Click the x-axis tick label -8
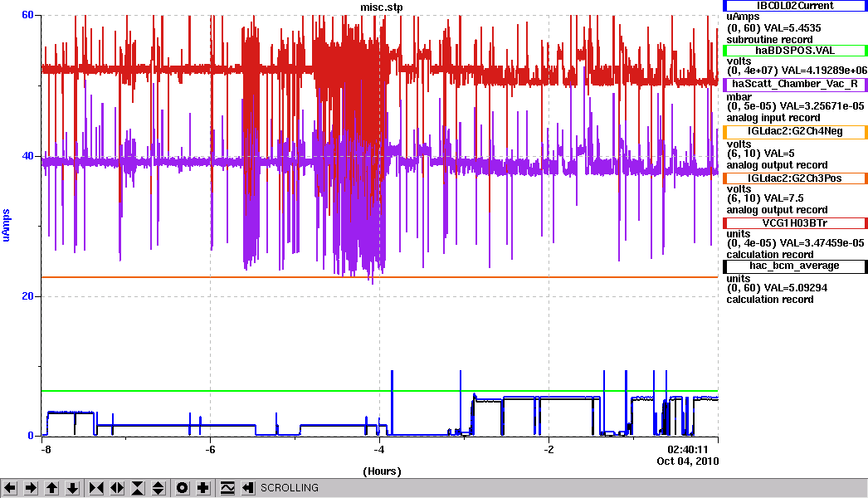The width and height of the screenshot is (868, 498). pyautogui.click(x=46, y=449)
